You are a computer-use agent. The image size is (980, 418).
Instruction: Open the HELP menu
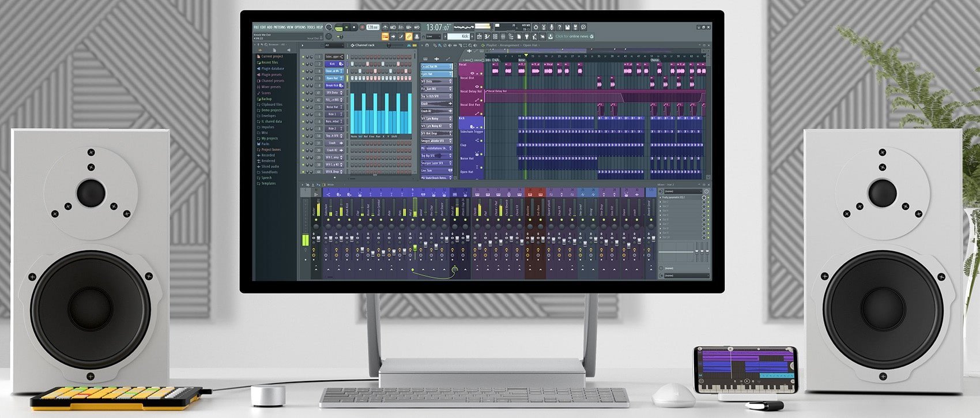[319, 27]
